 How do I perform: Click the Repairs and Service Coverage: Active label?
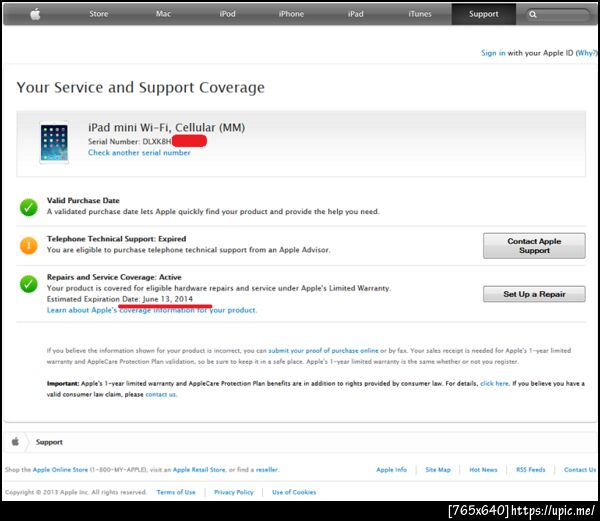point(114,277)
